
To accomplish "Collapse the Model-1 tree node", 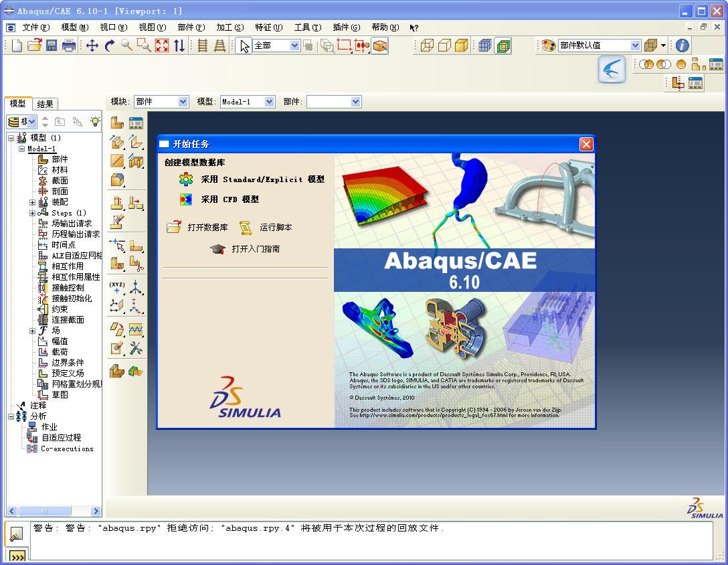I will [x=21, y=149].
